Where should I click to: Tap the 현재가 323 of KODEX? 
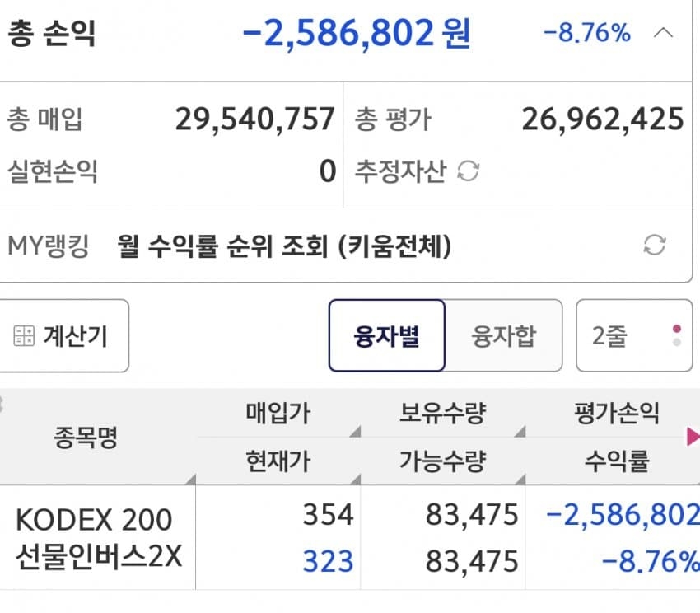point(327,561)
